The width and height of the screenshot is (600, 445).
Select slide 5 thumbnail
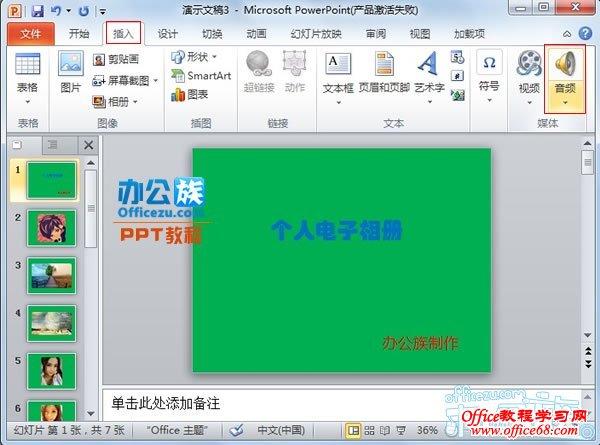pyautogui.click(x=52, y=371)
